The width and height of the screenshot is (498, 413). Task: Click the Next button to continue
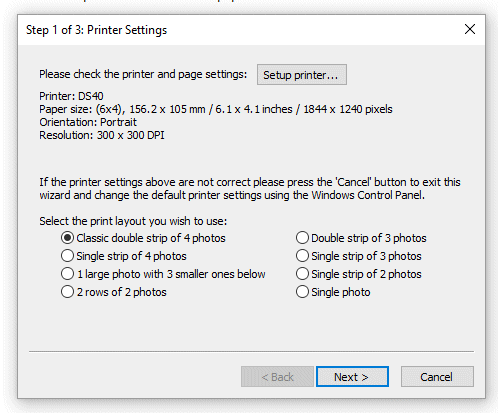[352, 377]
